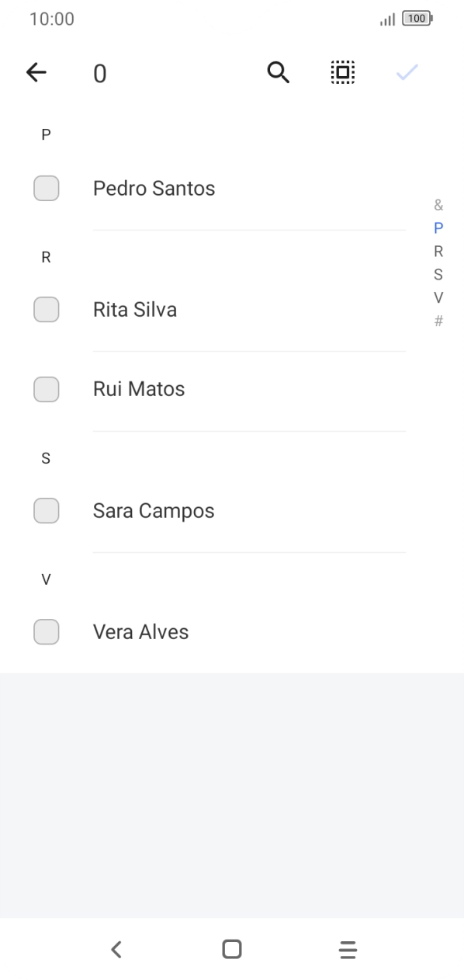Tap the # symbol in the alphabet scroller
The width and height of the screenshot is (464, 980).
pyautogui.click(x=439, y=320)
